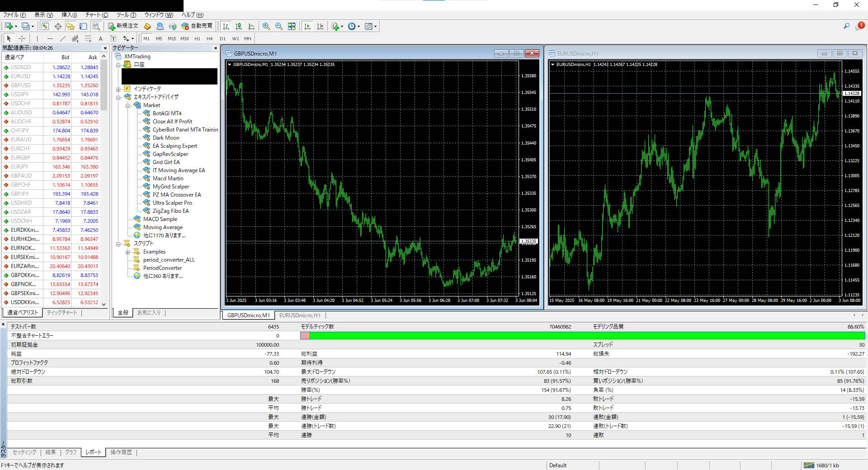This screenshot has width=868, height=470.
Task: Click the new chart icon in toolbar
Action: pos(9,26)
